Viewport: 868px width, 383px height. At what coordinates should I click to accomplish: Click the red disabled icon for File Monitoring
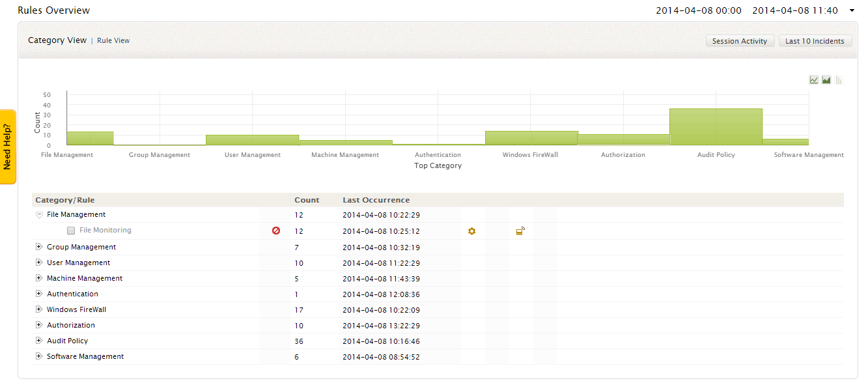pyautogui.click(x=276, y=231)
